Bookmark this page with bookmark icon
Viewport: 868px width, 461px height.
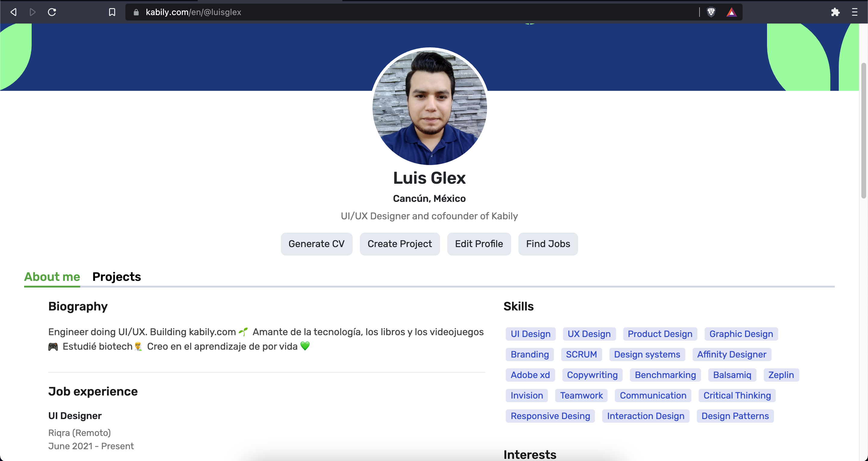click(112, 12)
